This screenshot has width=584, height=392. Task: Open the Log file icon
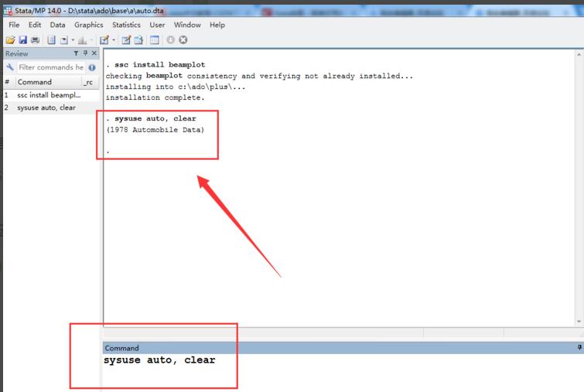tap(51, 40)
